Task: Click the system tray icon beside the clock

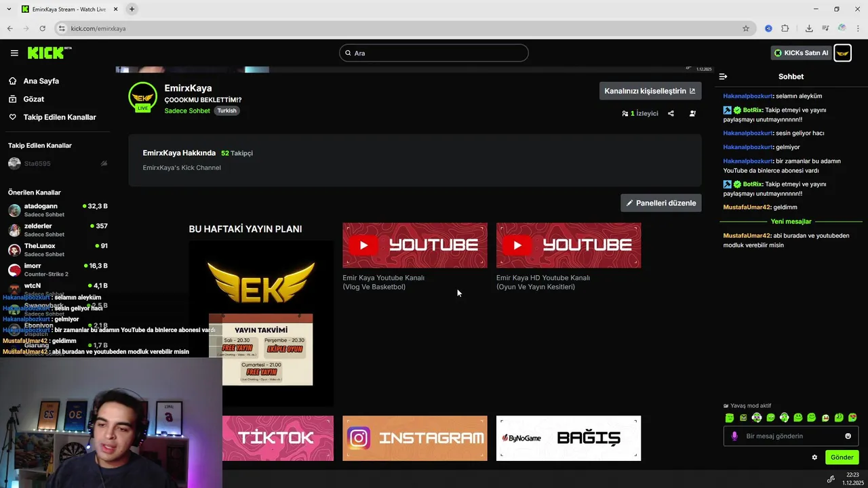Action: [831, 479]
